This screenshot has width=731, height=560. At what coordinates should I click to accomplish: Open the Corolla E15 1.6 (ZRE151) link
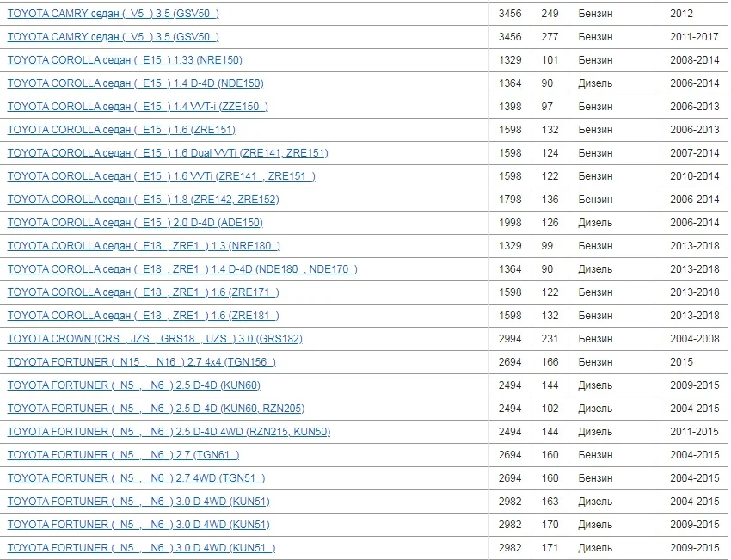(x=121, y=130)
